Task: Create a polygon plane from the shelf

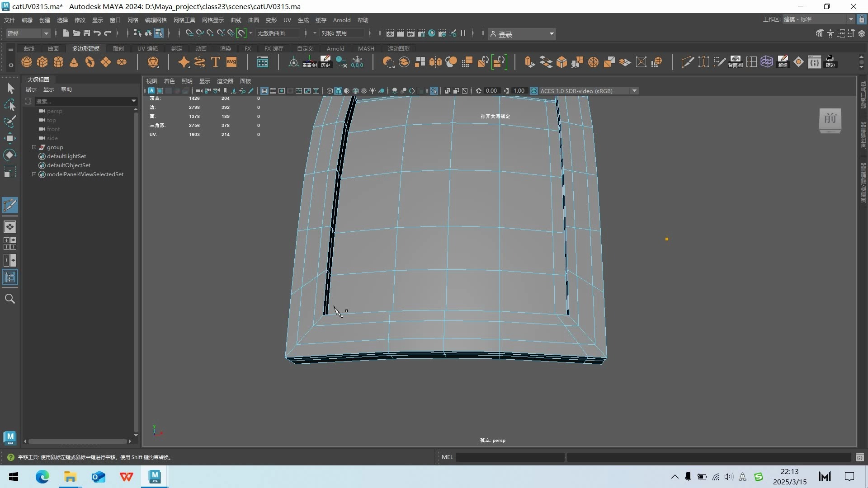Action: pos(106,62)
